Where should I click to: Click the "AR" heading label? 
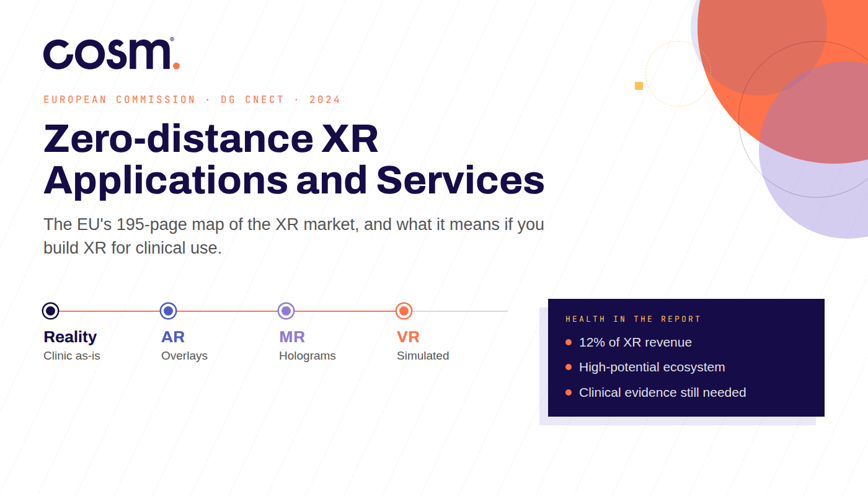point(173,337)
